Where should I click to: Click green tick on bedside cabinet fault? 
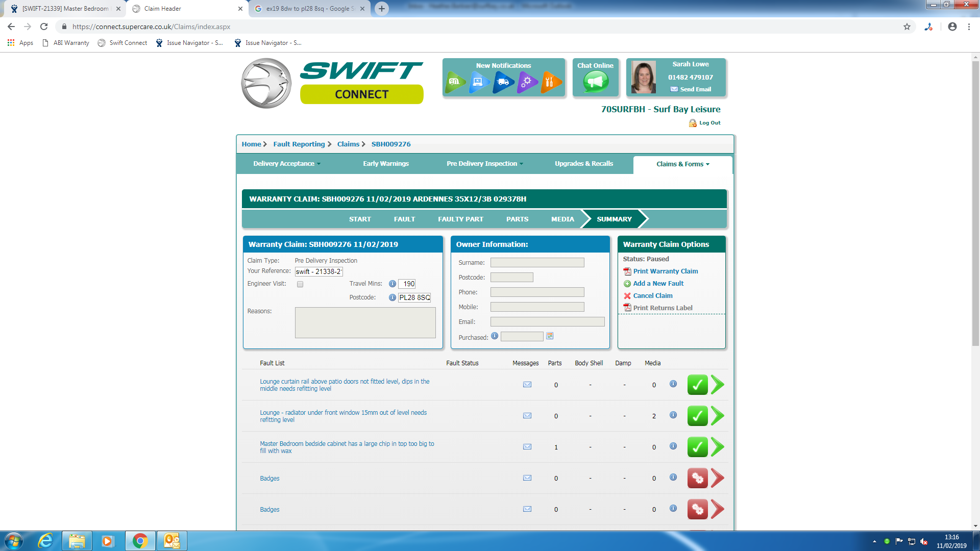[x=697, y=447]
